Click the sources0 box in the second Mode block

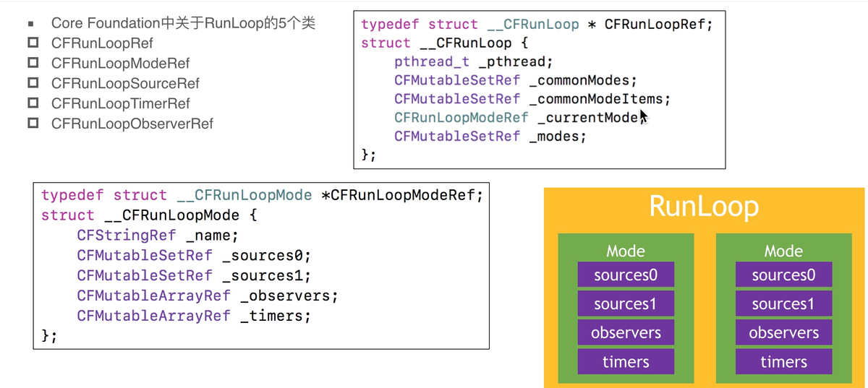point(783,275)
